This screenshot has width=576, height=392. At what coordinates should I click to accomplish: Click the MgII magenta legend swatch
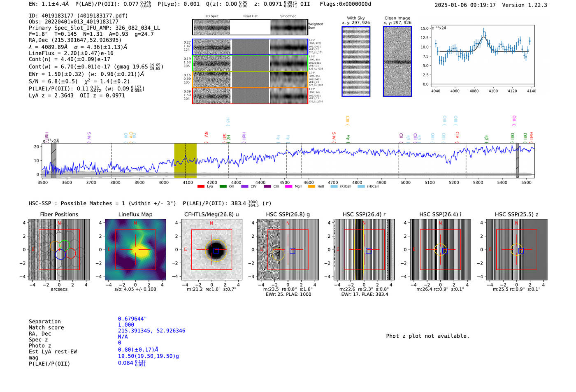click(288, 186)
